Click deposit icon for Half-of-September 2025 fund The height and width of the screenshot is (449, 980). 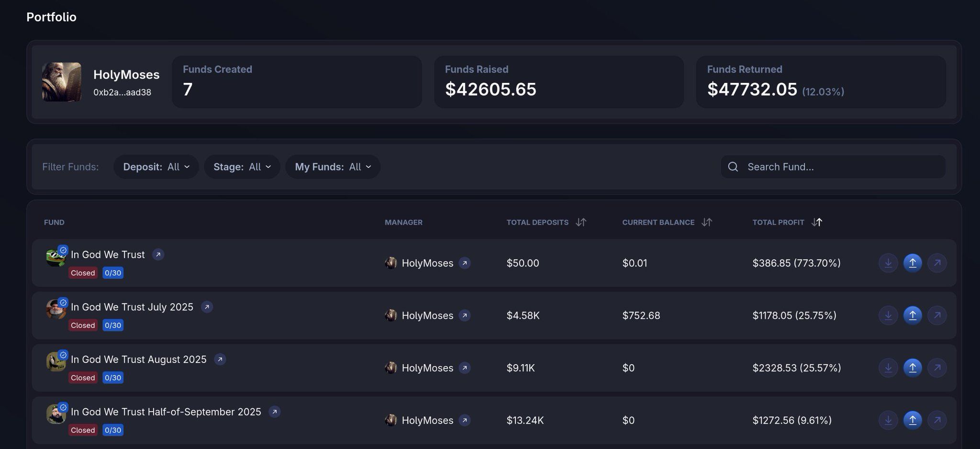pos(888,420)
